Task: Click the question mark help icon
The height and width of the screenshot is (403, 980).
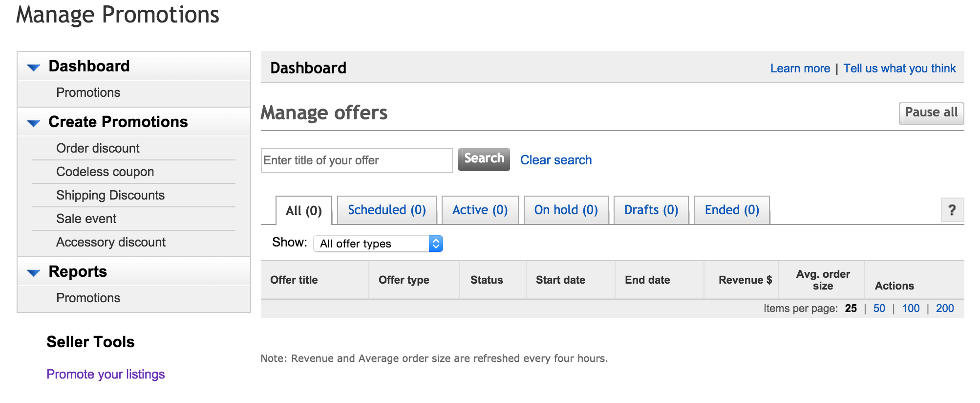Action: [x=952, y=210]
